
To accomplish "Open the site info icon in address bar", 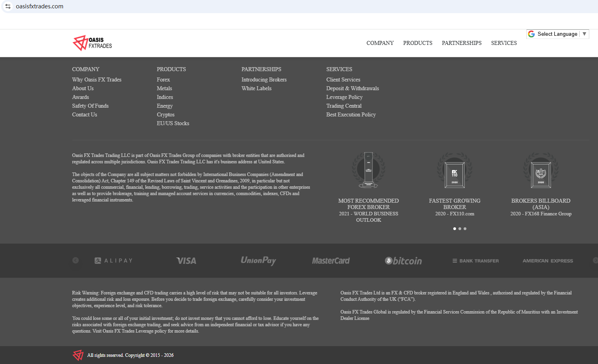I will (x=8, y=6).
